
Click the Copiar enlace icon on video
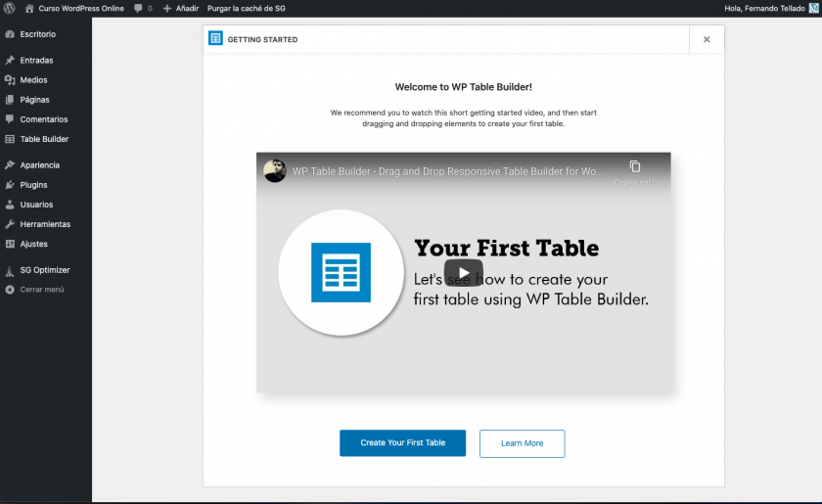click(634, 167)
